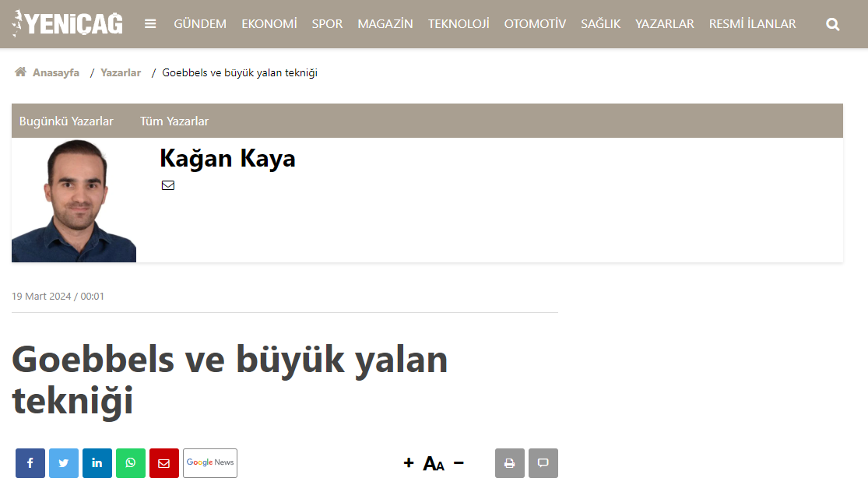Switch to Bugünkü Yazarlar tab

tap(66, 121)
